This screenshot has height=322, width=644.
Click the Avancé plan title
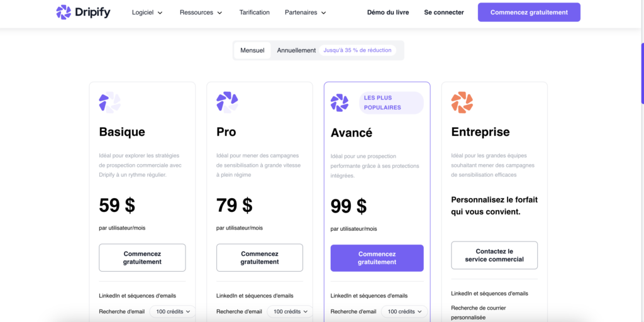[x=352, y=133]
